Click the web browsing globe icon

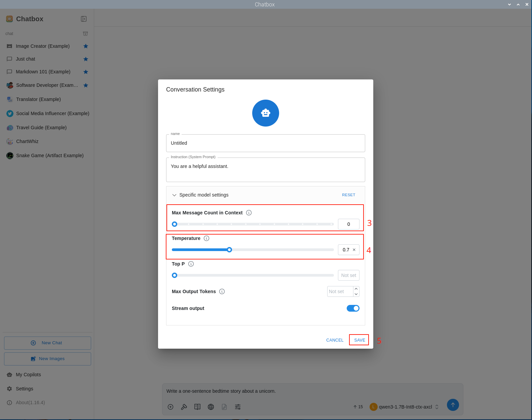point(211,407)
